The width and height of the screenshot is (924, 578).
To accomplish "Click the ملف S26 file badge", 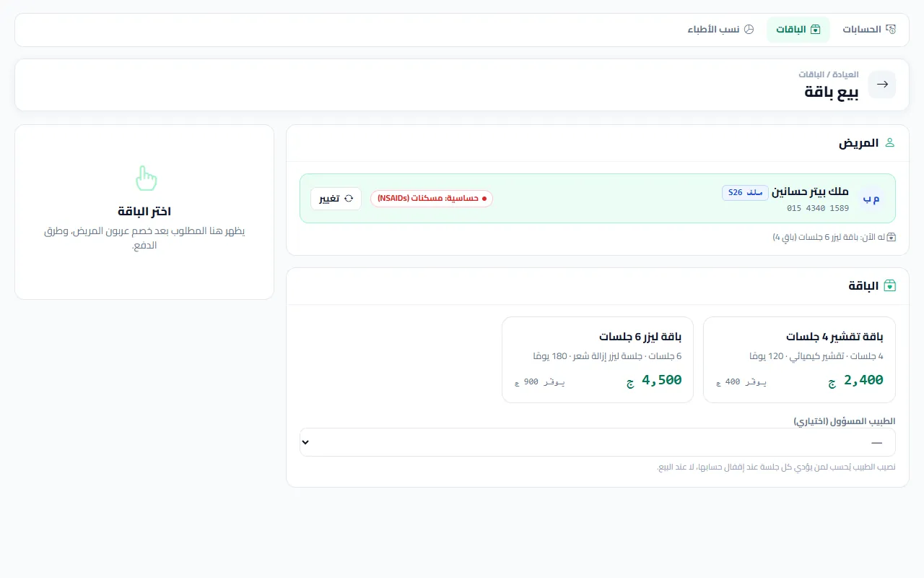I will point(745,192).
